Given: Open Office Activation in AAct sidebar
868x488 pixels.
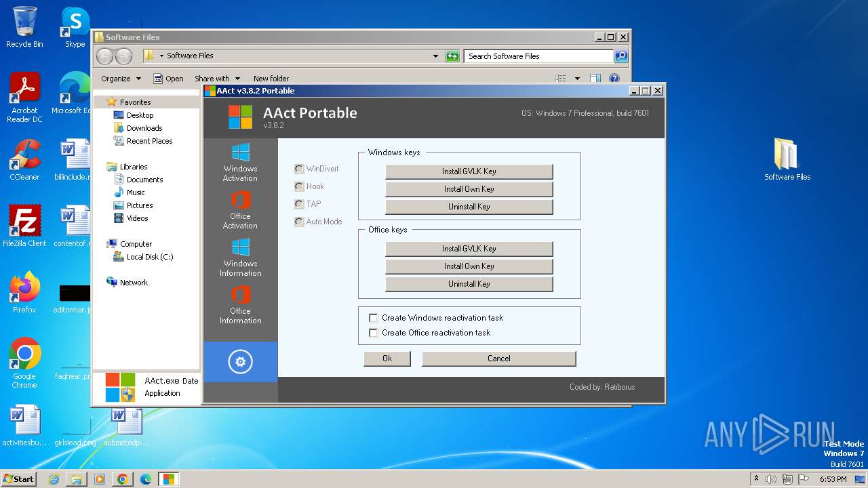Looking at the screenshot, I should coord(240,210).
